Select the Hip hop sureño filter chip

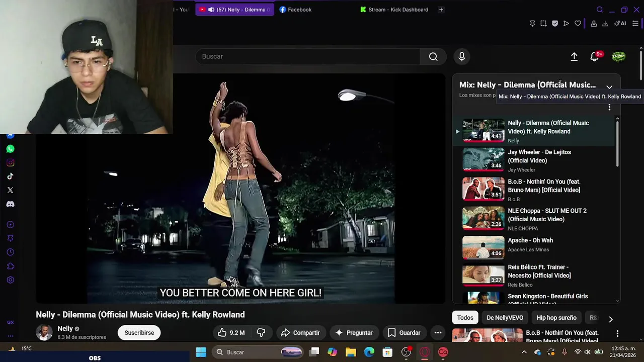[556, 318]
